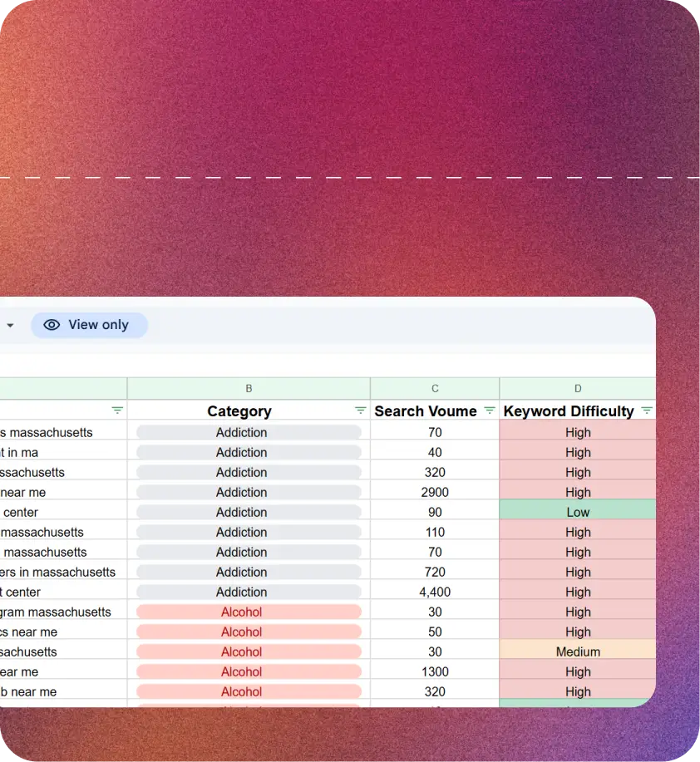Select column C header
This screenshot has width=700, height=762.
click(x=435, y=388)
